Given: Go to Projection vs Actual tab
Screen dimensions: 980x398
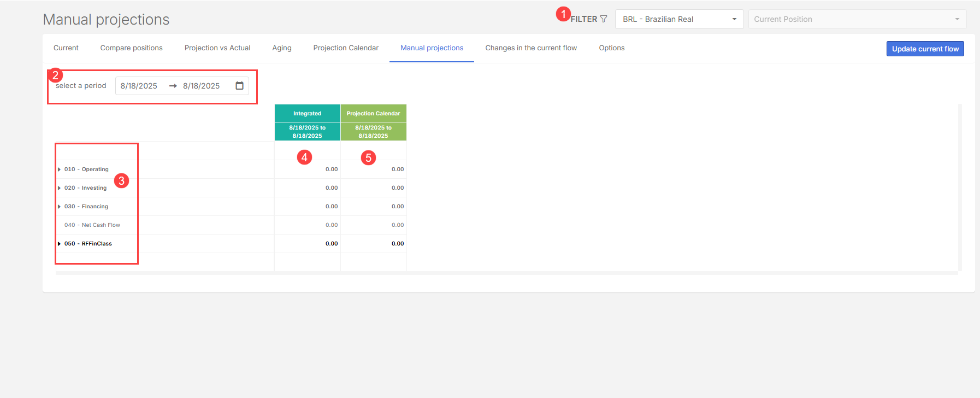Looking at the screenshot, I should point(217,48).
